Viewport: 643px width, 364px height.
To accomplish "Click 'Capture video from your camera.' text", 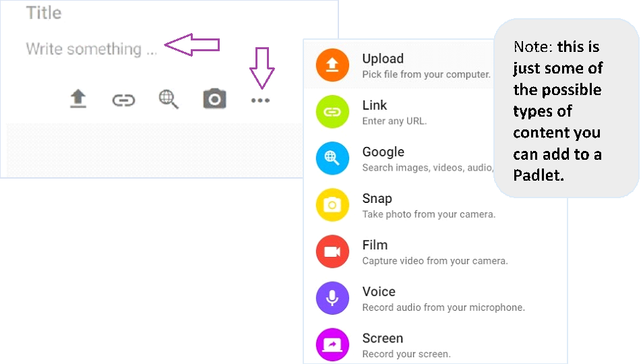I will pos(435,261).
